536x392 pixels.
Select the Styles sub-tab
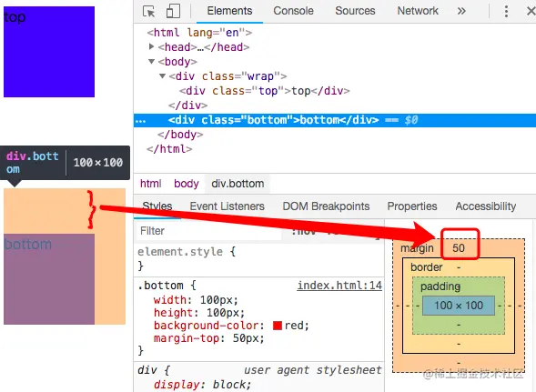click(157, 206)
